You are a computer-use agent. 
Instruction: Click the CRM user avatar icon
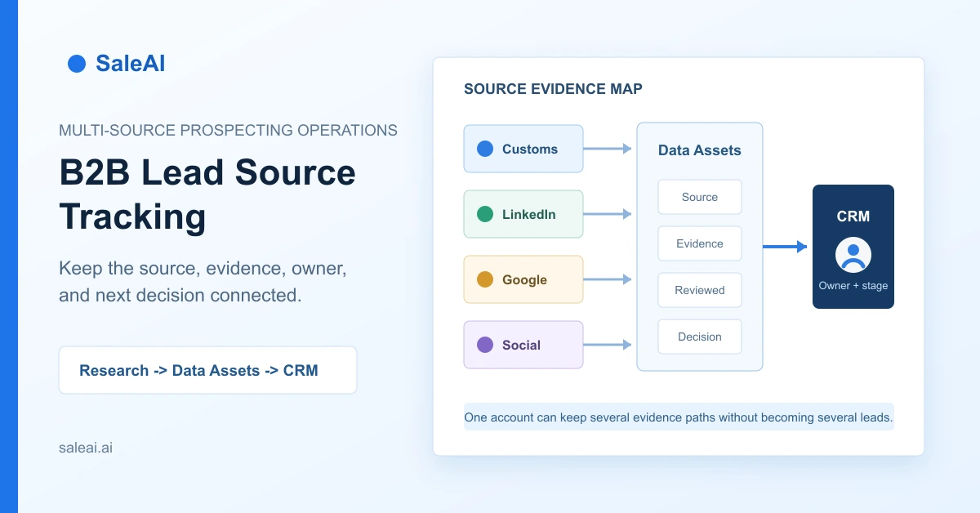point(853,255)
